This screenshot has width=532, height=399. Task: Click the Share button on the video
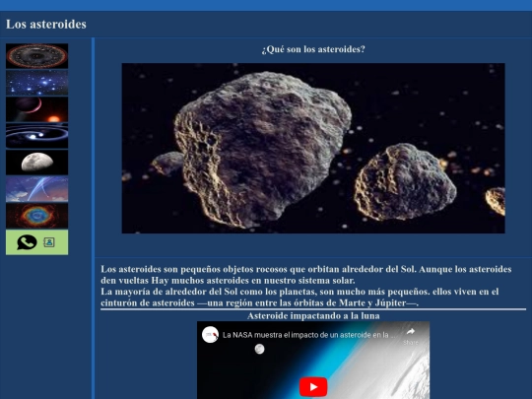coord(411,336)
